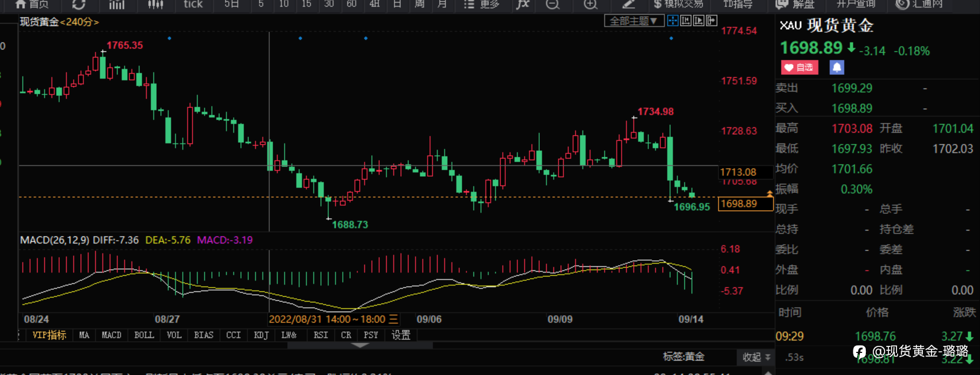This screenshot has width=980, height=375.
Task: Open the 更多 more periods list
Action: click(482, 4)
